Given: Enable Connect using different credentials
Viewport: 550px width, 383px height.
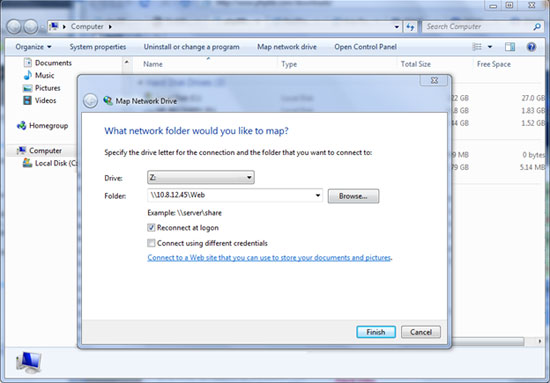Looking at the screenshot, I should point(151,243).
